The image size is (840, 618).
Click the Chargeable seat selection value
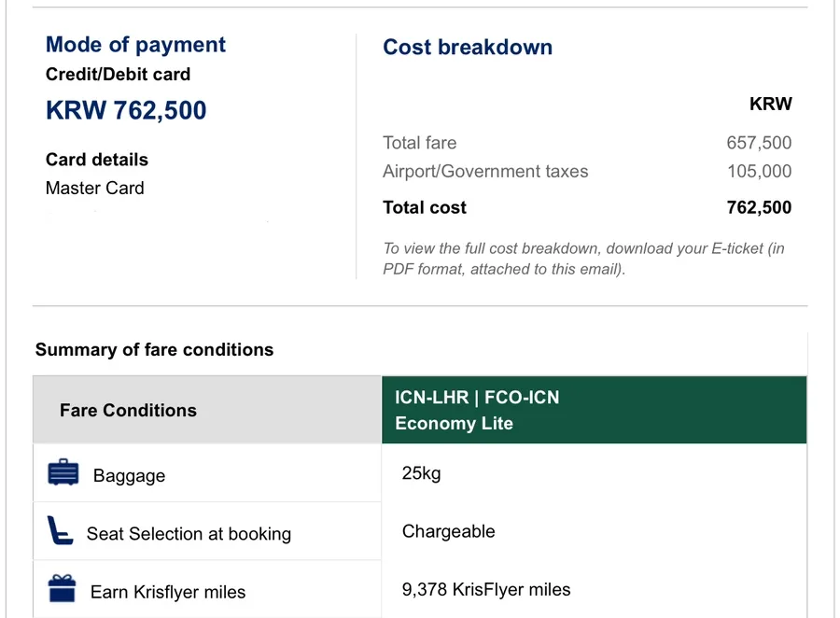(449, 531)
